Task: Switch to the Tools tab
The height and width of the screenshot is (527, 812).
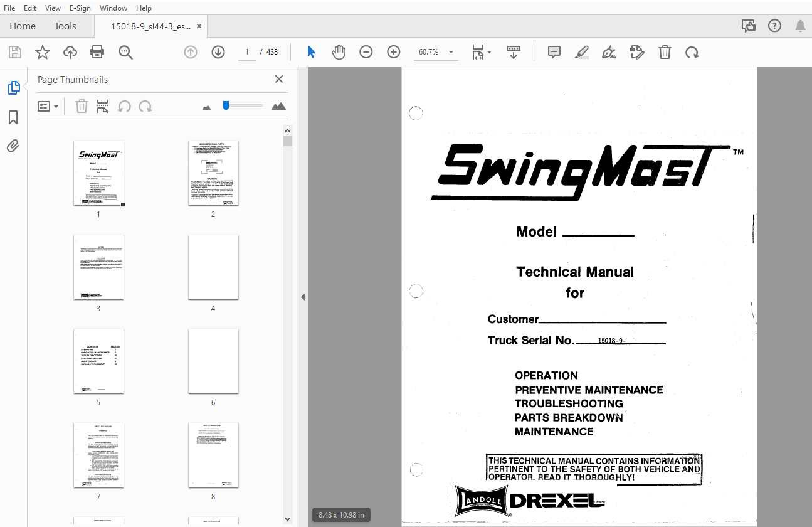Action: click(x=65, y=26)
